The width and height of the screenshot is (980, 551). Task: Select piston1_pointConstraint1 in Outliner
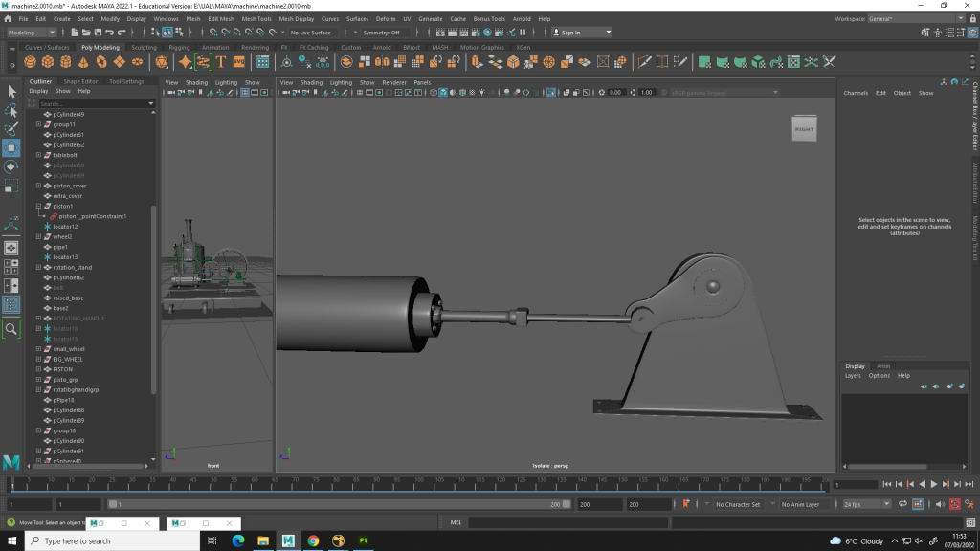click(x=93, y=216)
